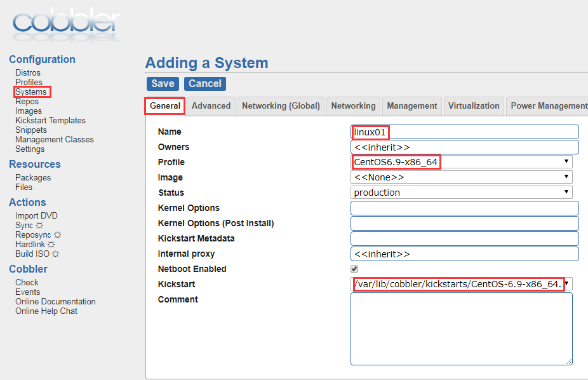588x380 pixels.
Task: Open the Events link
Action: (x=28, y=292)
